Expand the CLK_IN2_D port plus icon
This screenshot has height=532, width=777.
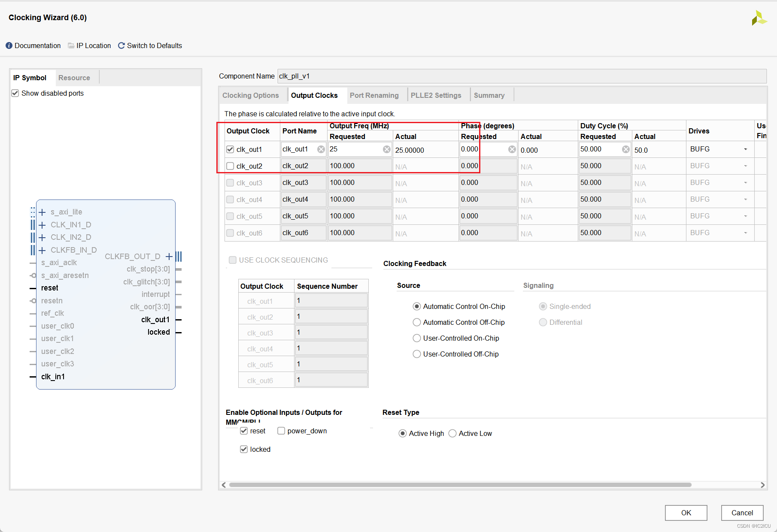[42, 237]
